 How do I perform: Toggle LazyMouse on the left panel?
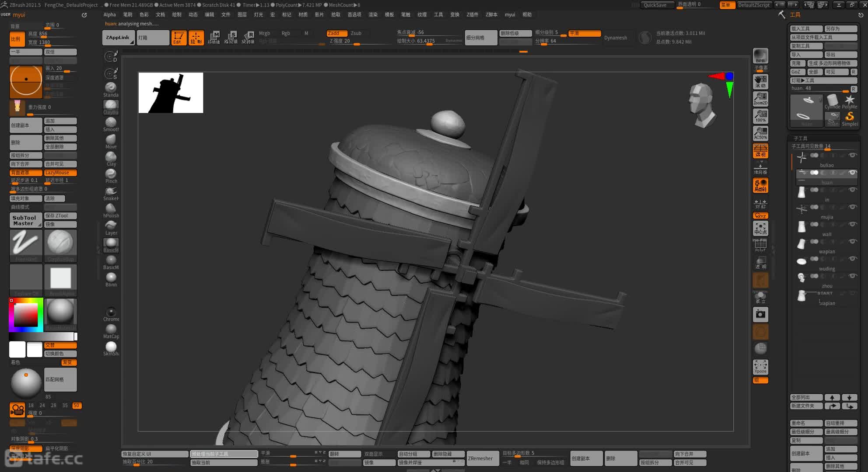60,173
